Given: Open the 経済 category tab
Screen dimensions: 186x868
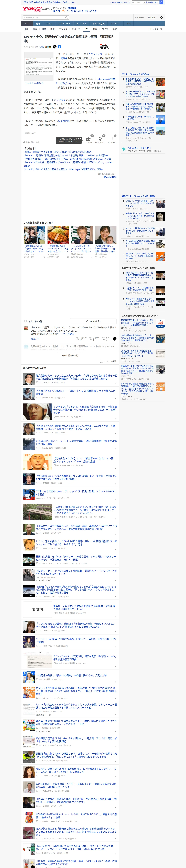Looking at the screenshot, I should [52, 29].
